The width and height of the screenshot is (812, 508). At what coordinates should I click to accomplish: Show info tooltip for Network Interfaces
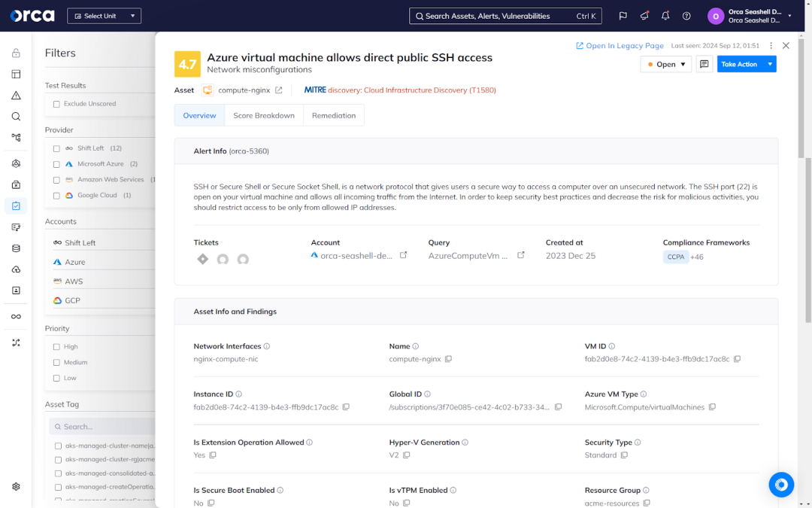(267, 346)
